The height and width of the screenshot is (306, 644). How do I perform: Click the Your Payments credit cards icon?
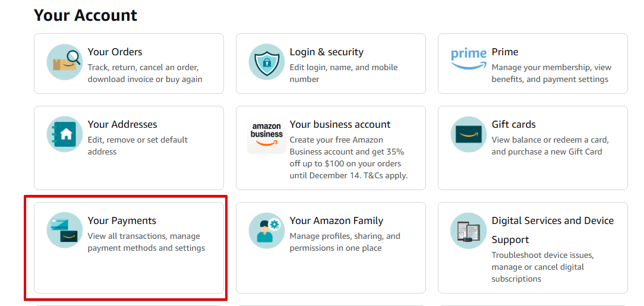click(x=65, y=230)
